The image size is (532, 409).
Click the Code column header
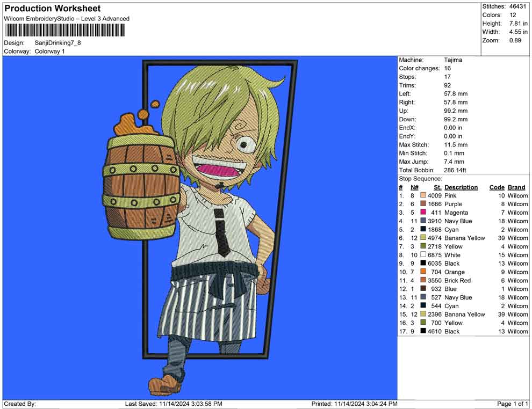tap(497, 187)
